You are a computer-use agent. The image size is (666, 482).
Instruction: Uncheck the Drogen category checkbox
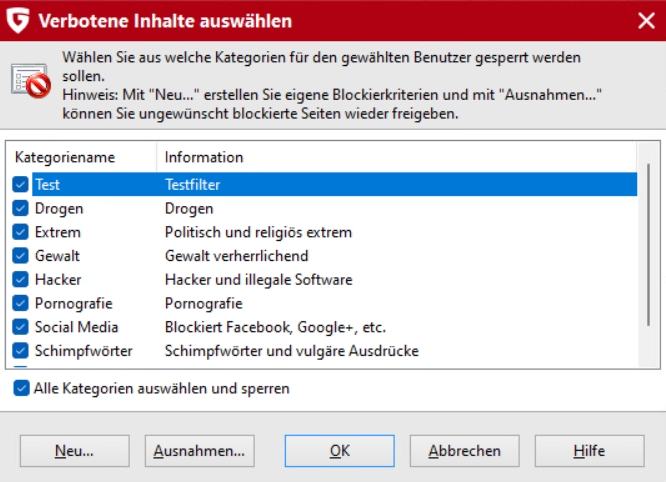[20, 208]
